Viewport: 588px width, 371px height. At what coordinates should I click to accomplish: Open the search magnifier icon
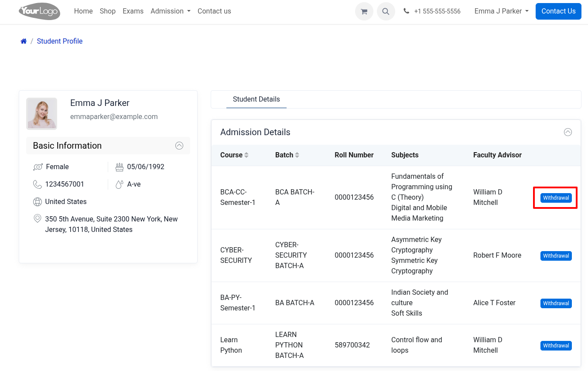[x=386, y=11]
